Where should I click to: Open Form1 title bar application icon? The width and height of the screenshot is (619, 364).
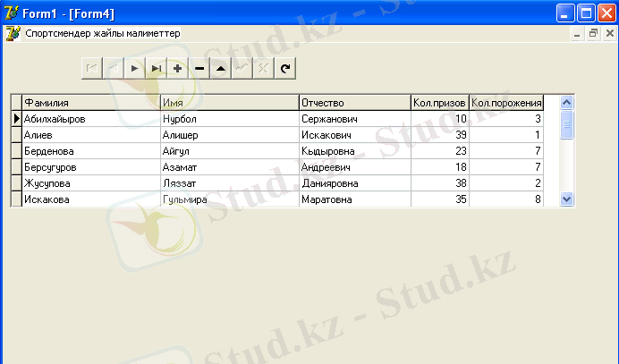pyautogui.click(x=11, y=13)
